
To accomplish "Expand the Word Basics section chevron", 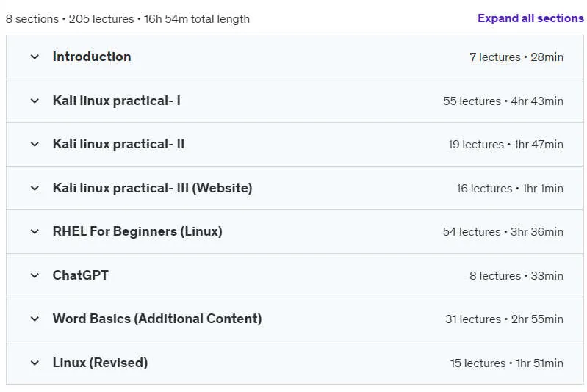I will click(x=35, y=319).
